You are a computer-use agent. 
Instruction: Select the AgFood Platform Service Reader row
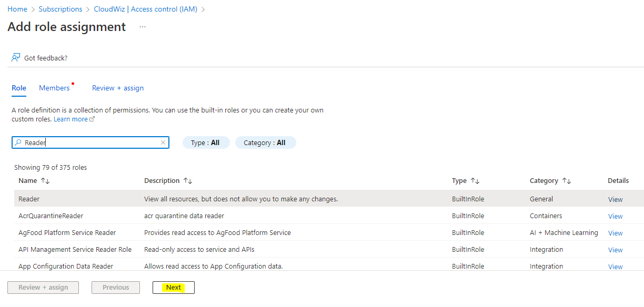67,233
